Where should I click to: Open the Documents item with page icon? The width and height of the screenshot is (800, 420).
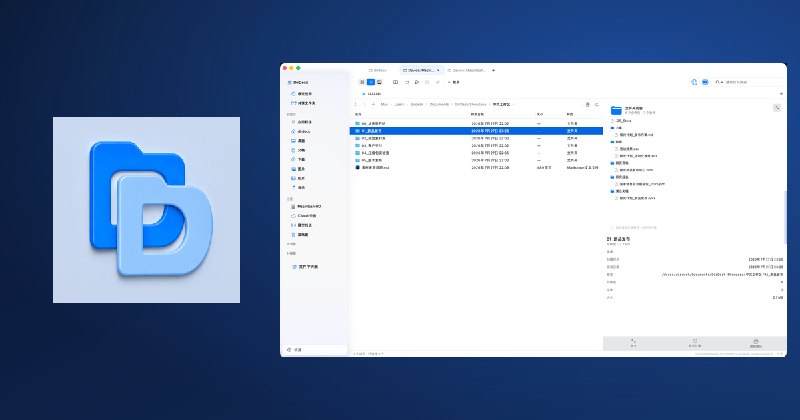[x=298, y=151]
